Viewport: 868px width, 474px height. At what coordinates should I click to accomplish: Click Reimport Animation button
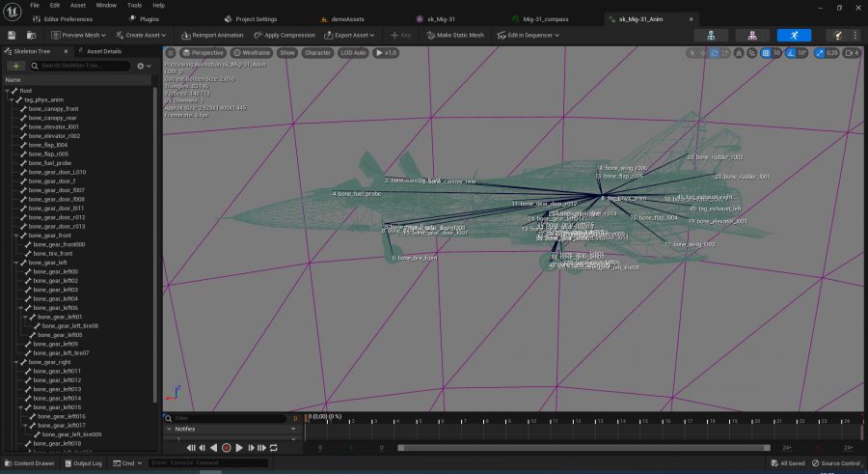[212, 35]
